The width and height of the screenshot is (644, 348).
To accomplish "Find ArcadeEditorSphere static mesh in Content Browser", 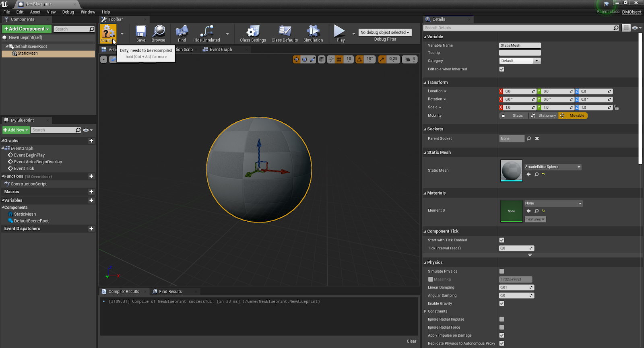I will coord(537,174).
